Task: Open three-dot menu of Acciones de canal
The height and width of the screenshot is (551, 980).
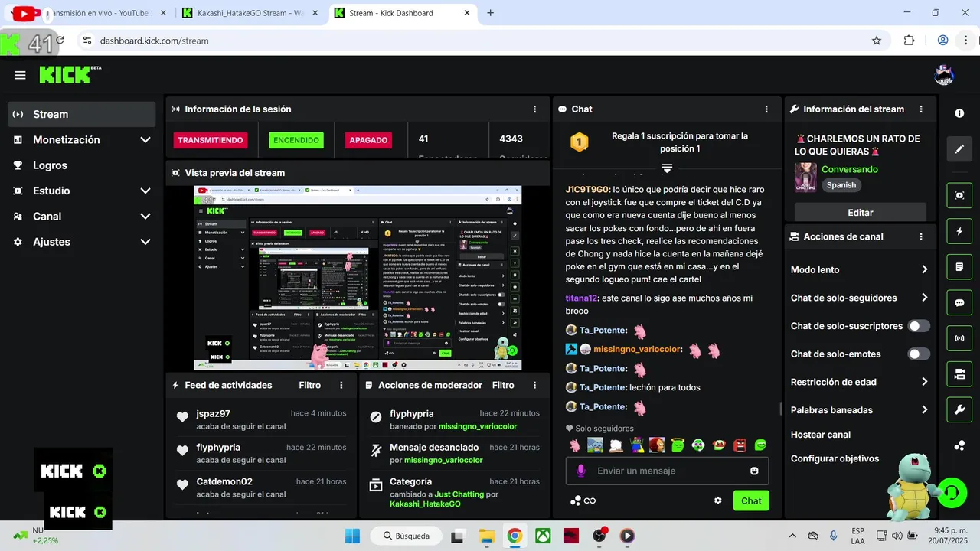Action: [921, 237]
